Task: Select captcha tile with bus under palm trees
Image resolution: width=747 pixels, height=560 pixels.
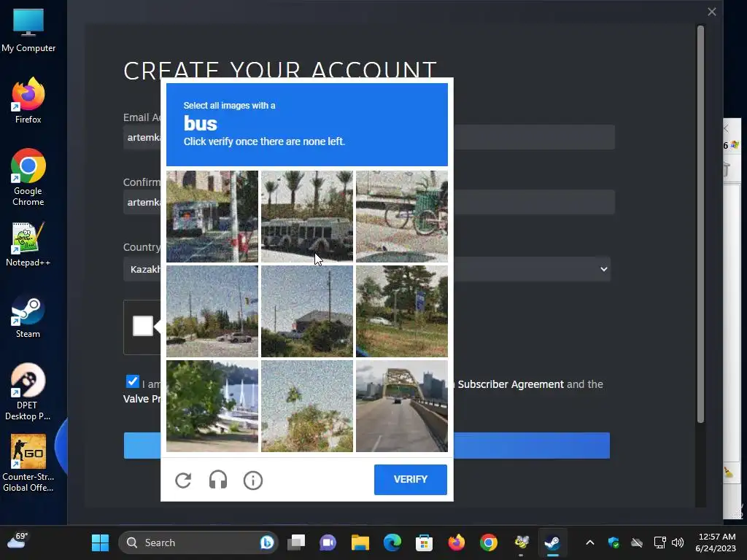Action: point(307,216)
